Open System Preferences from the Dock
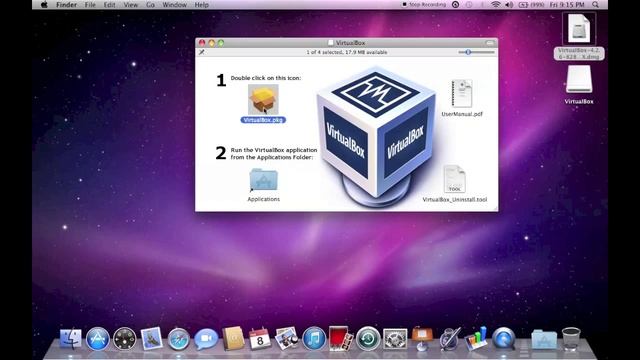 tap(395, 339)
